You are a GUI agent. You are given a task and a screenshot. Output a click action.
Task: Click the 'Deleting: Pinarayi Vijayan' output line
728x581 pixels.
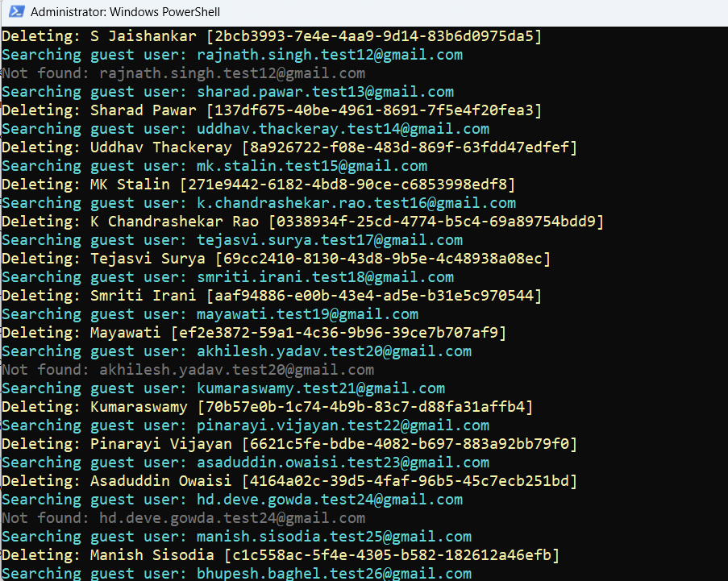(x=289, y=444)
